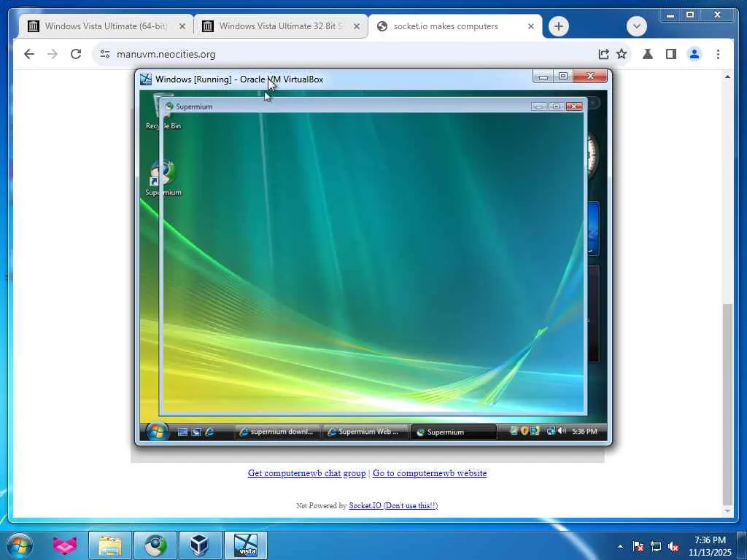The image size is (747, 560).
Task: Open the Windows 7 Start button
Action: [20, 545]
